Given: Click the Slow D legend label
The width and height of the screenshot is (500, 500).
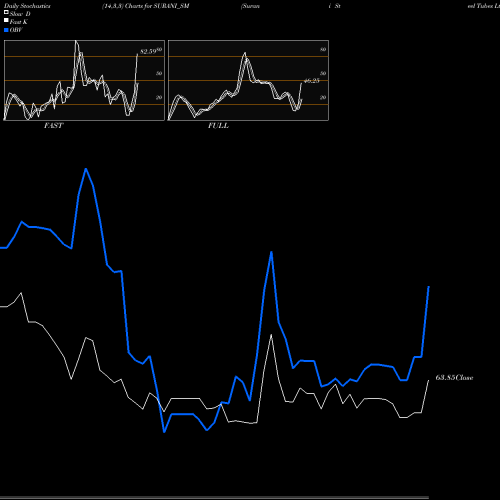Looking at the screenshot, I should click(x=20, y=14).
